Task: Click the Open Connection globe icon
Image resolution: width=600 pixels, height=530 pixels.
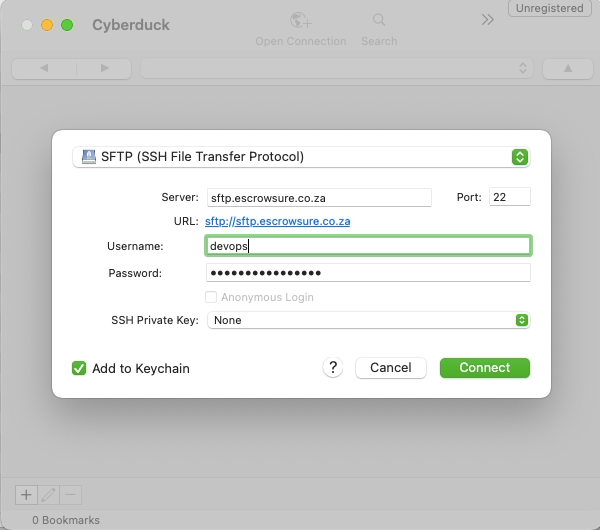Action: (x=300, y=20)
